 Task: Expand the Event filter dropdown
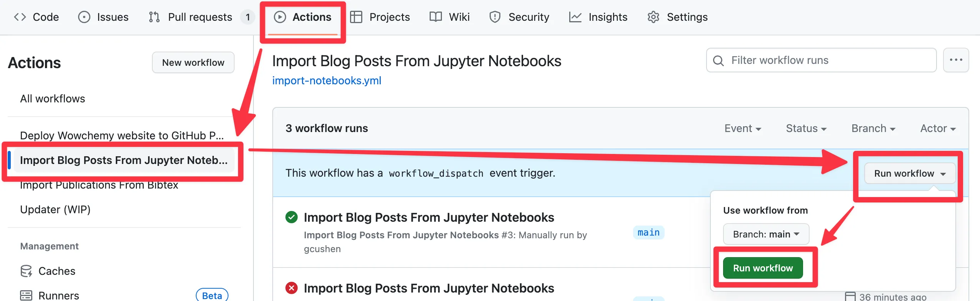coord(743,129)
